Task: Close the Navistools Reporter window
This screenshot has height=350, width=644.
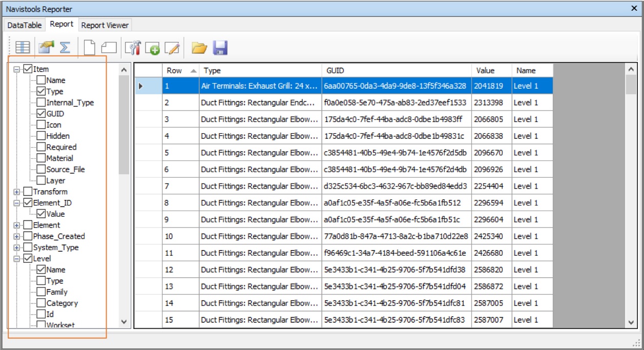Action: (634, 9)
